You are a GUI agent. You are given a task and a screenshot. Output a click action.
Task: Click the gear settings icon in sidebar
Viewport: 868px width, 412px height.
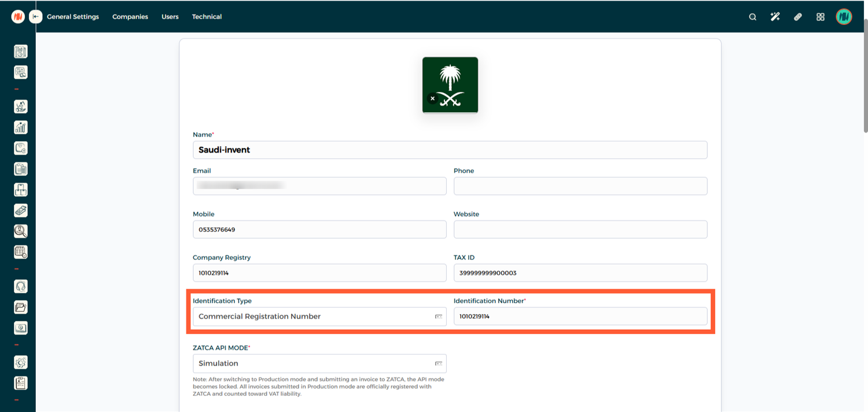[x=21, y=362]
